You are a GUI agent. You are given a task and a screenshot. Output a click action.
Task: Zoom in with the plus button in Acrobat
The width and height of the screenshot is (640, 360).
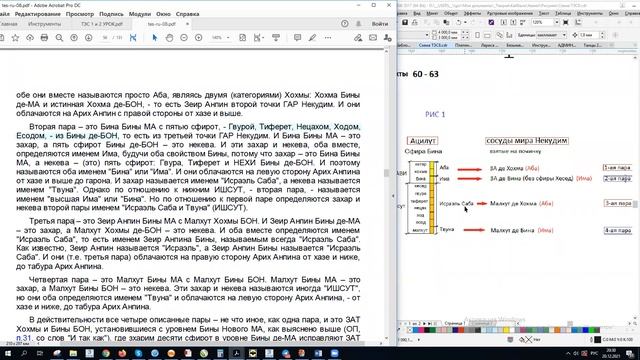point(199,38)
